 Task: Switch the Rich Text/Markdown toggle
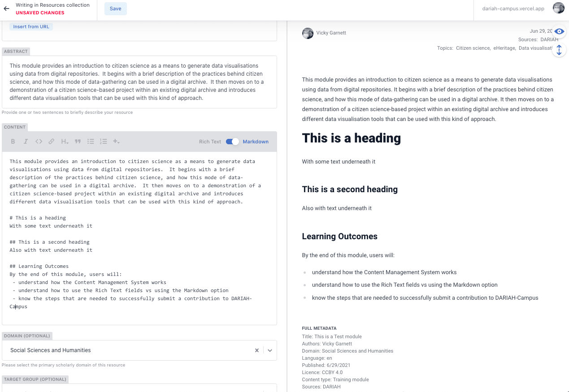click(x=232, y=142)
